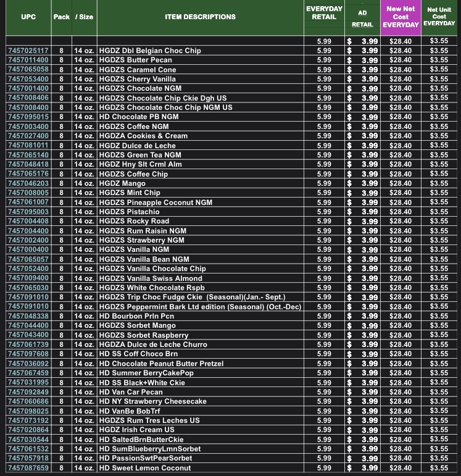Viewport: 461px width, 476px height.
Task: Follow the UPC 7457065058 hyperlink
Action: [x=28, y=70]
